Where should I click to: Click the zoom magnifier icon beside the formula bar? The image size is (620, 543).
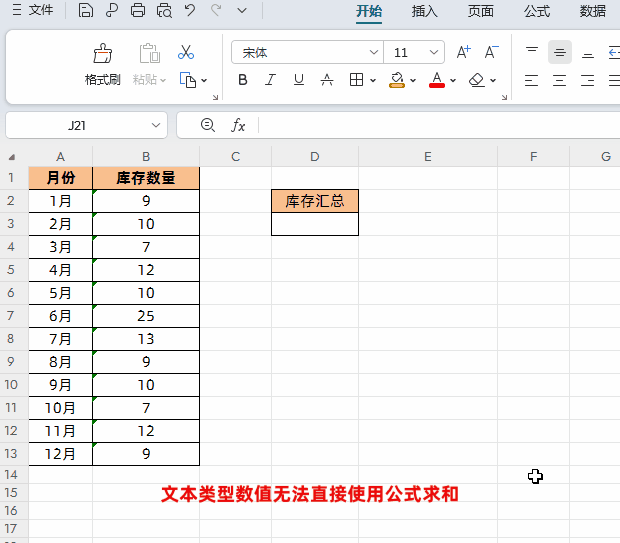tap(208, 125)
